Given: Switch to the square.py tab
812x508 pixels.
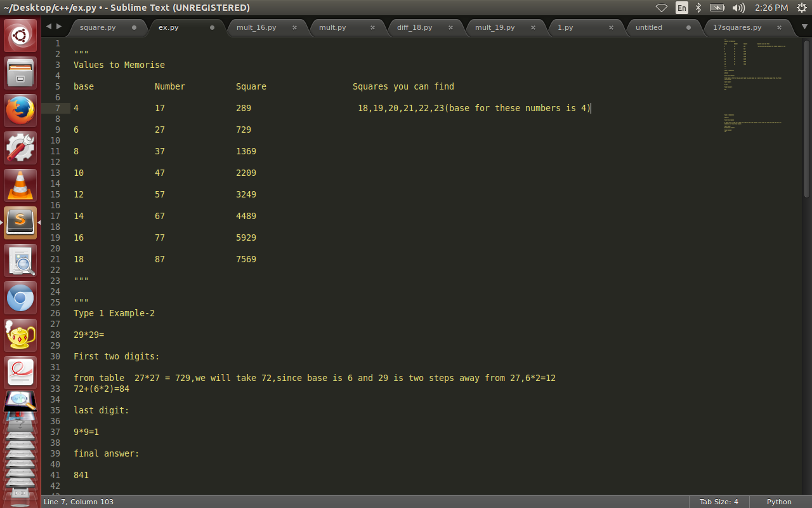Looking at the screenshot, I should coord(100,27).
